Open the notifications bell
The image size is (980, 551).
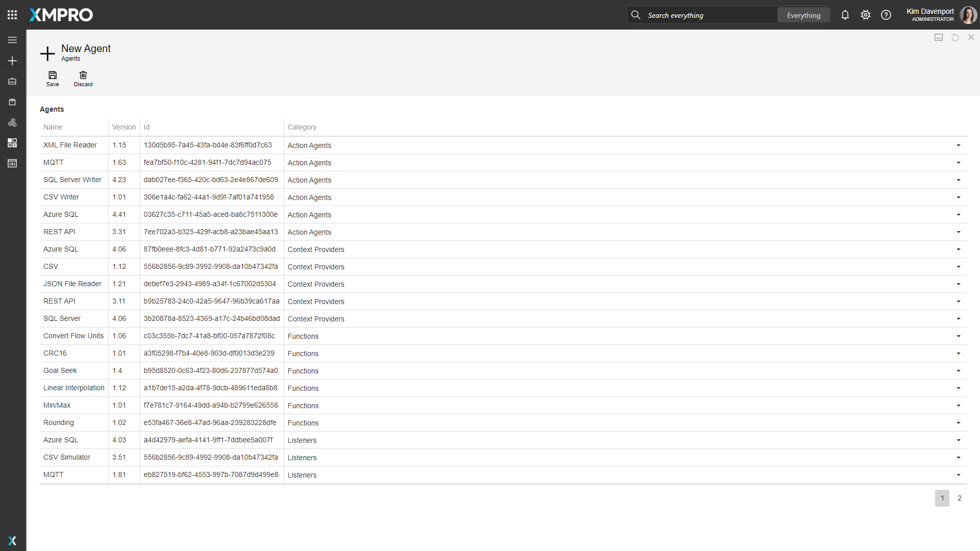pos(845,15)
